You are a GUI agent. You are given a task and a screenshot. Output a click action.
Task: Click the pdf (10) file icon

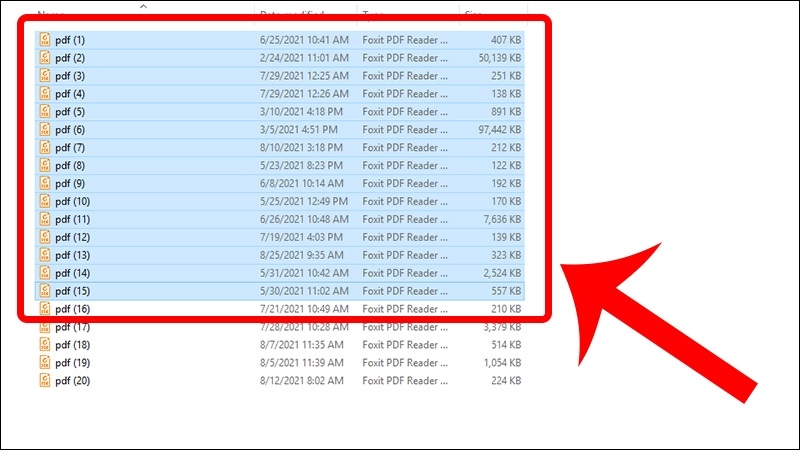(x=45, y=201)
